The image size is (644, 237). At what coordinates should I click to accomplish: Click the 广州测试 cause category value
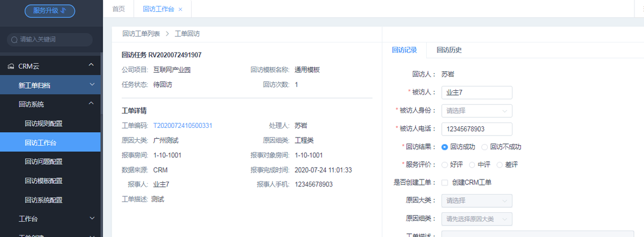click(166, 140)
